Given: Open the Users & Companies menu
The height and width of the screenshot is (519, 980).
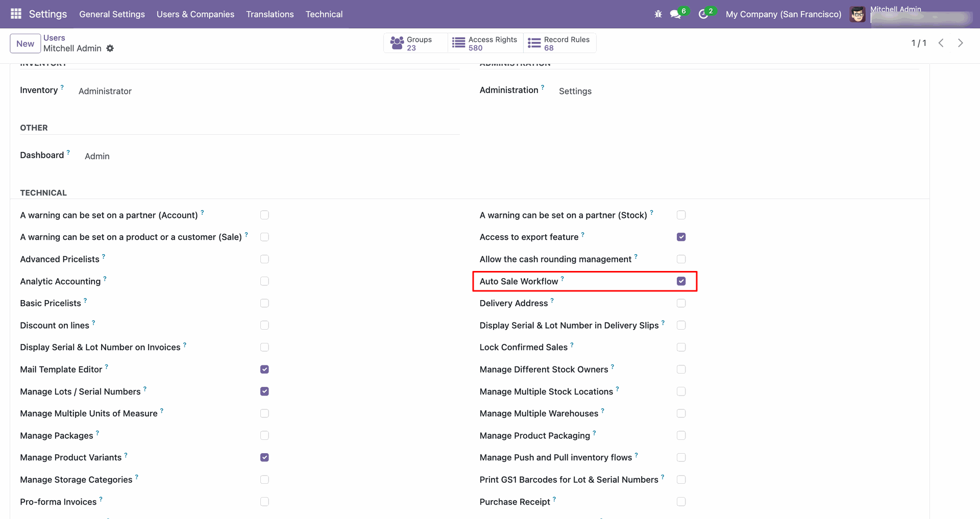Looking at the screenshot, I should tap(195, 14).
